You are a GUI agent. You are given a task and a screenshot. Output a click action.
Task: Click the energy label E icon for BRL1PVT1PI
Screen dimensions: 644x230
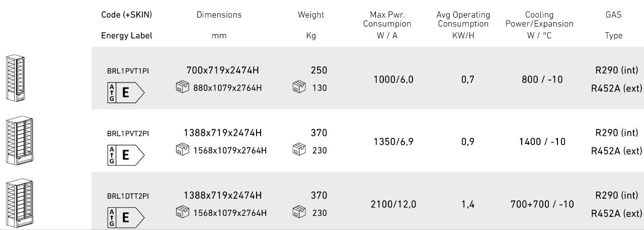tap(126, 93)
